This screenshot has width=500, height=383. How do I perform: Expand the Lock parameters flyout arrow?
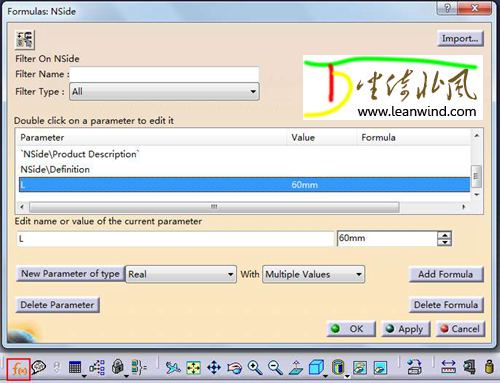(x=126, y=377)
